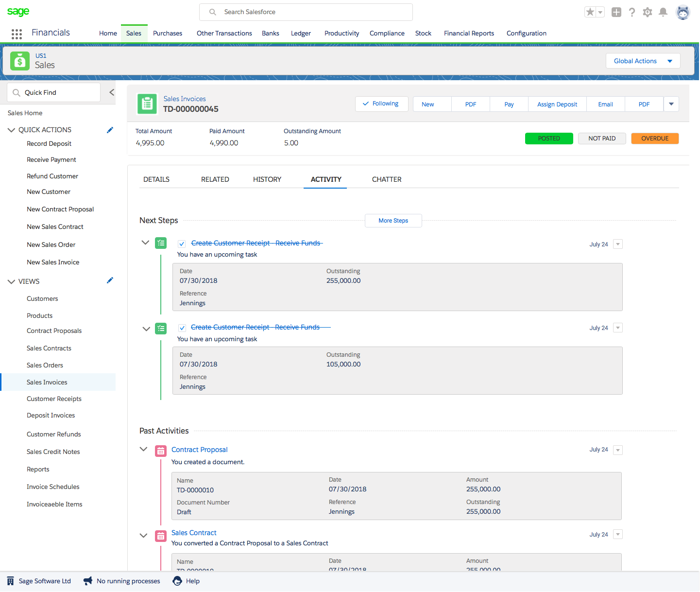This screenshot has width=700, height=592.
Task: Open the app launcher grid icon
Action: point(17,34)
